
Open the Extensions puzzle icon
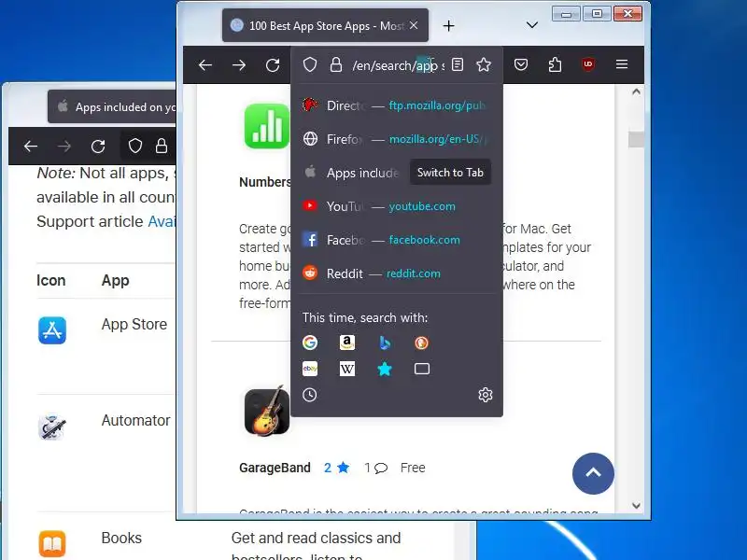(555, 64)
